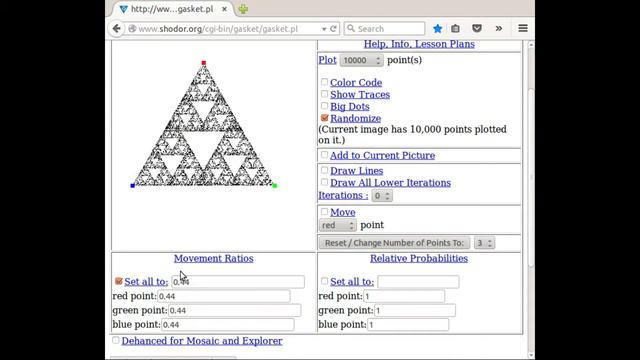This screenshot has height=360, width=640.
Task: Go back with the browser back arrow
Action: click(x=116, y=29)
